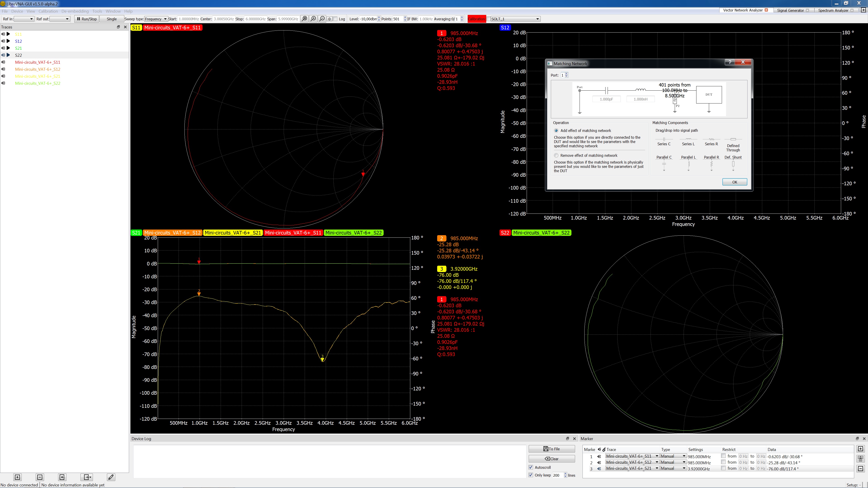Image resolution: width=868 pixels, height=488 pixels.
Task: Select Remove effect of matching network
Action: click(556, 155)
